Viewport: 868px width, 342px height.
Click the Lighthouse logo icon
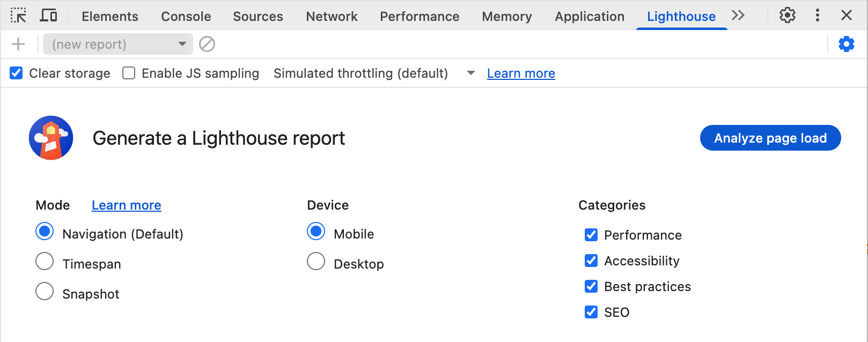coord(51,138)
